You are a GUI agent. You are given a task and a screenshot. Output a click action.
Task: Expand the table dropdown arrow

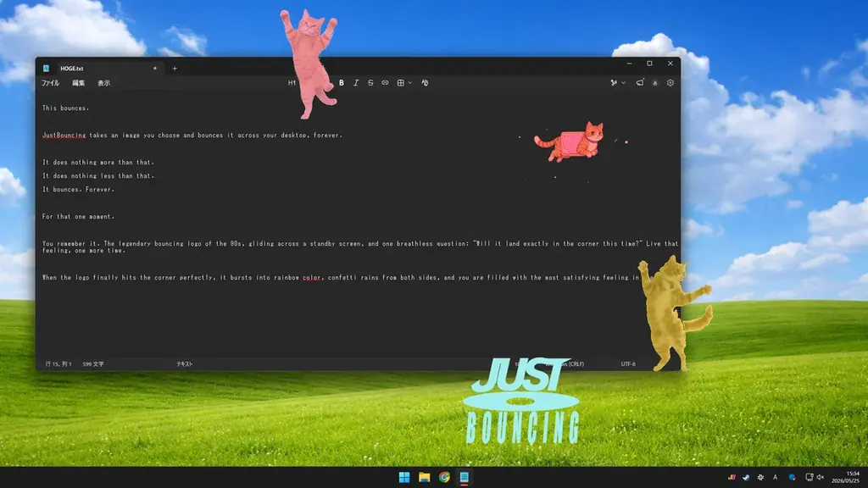point(409,83)
